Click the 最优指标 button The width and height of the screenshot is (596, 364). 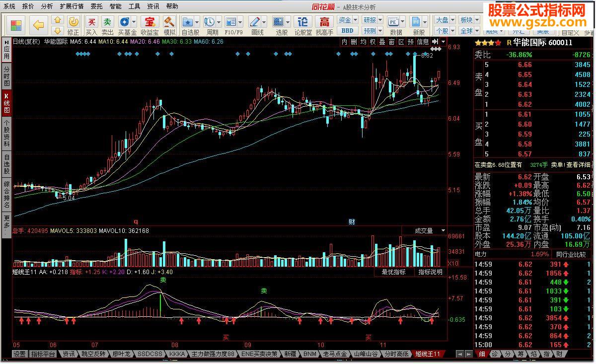[393, 272]
